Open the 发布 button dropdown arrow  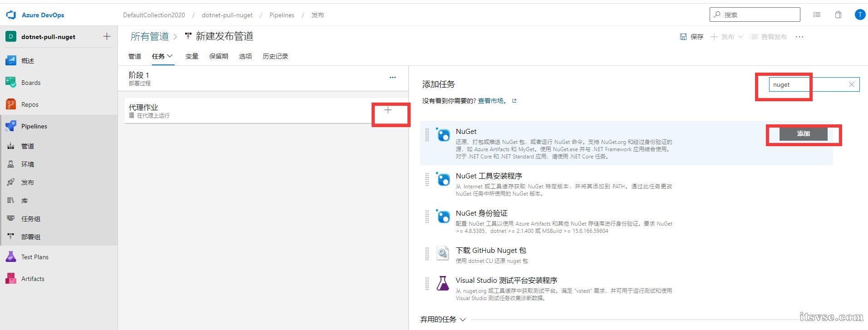point(740,37)
